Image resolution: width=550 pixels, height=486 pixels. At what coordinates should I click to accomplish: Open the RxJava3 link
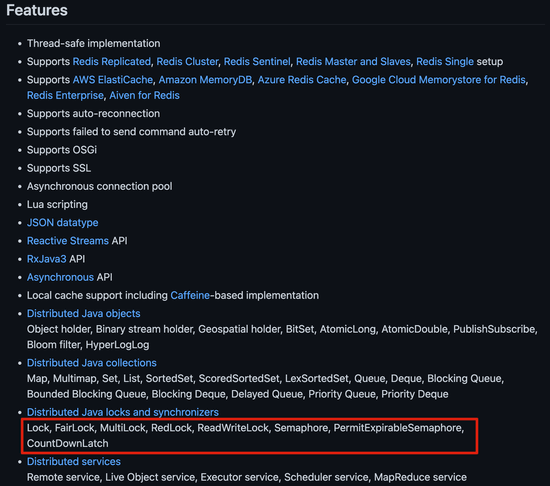(x=47, y=259)
